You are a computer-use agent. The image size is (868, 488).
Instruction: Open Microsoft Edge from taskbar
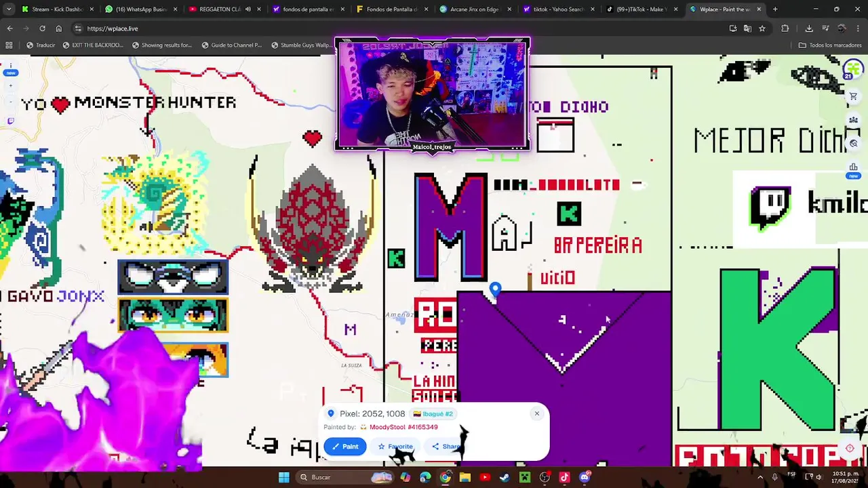pyautogui.click(x=425, y=477)
